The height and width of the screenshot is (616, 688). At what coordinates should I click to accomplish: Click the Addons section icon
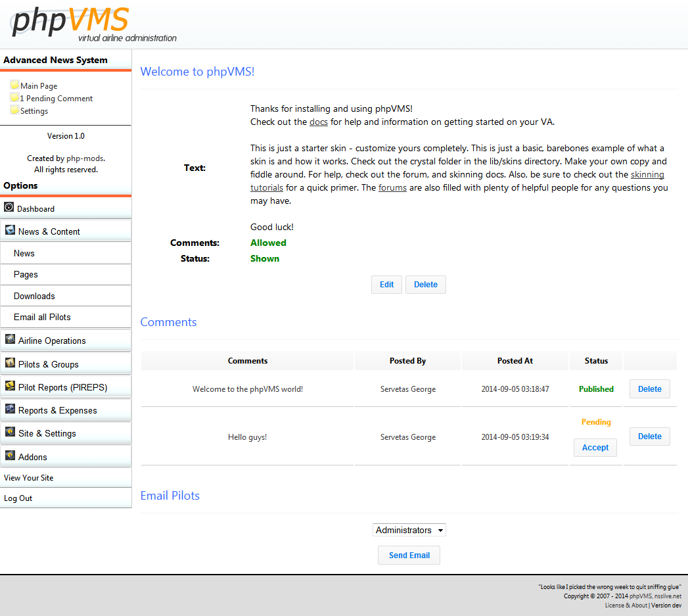tap(10, 456)
